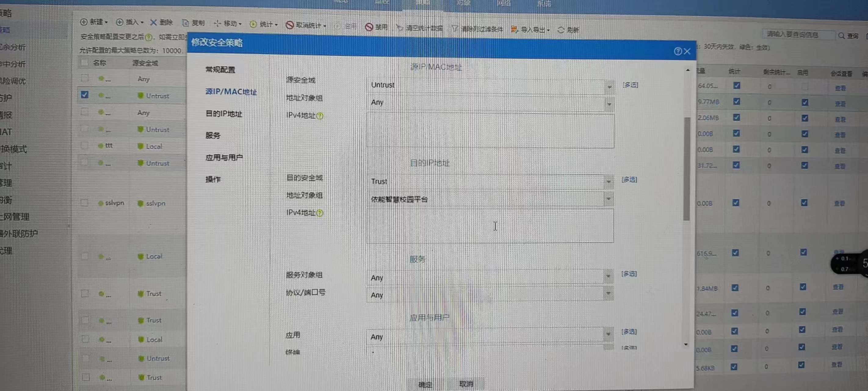The height and width of the screenshot is (391, 868).
Task: Click the dialog vertical scrollbar thumb
Action: pyautogui.click(x=686, y=169)
